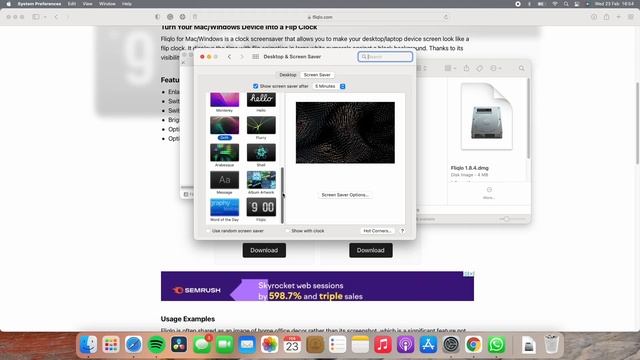The image size is (640, 360).
Task: Open Hot Corners settings
Action: tap(377, 231)
